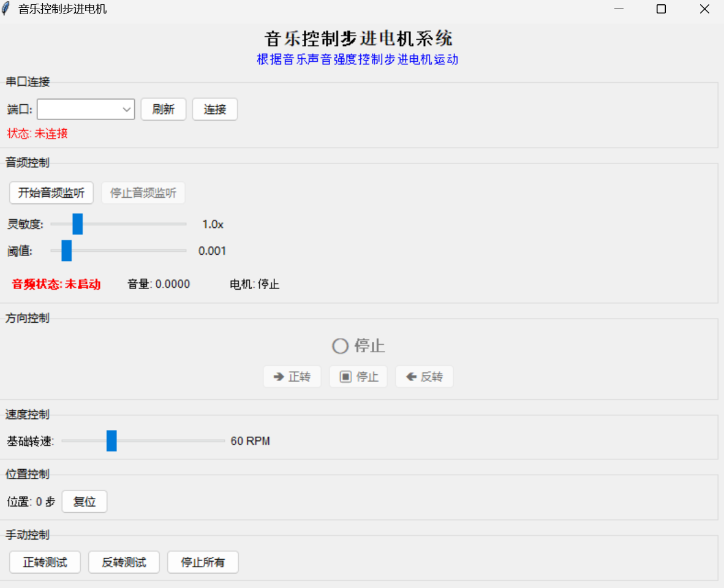Click the 灵敏度 sensitivity slider handle

[x=77, y=224]
